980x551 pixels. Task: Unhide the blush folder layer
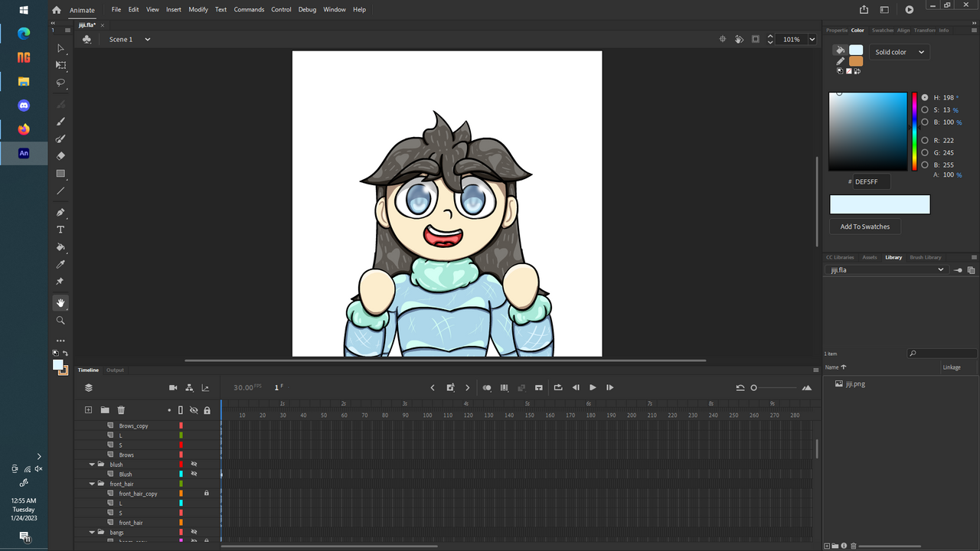pos(194,465)
